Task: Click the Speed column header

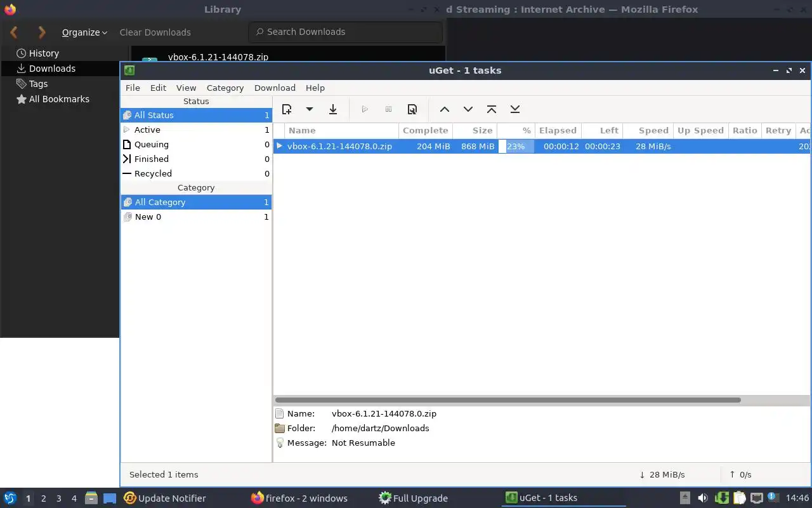Action: click(648, 130)
